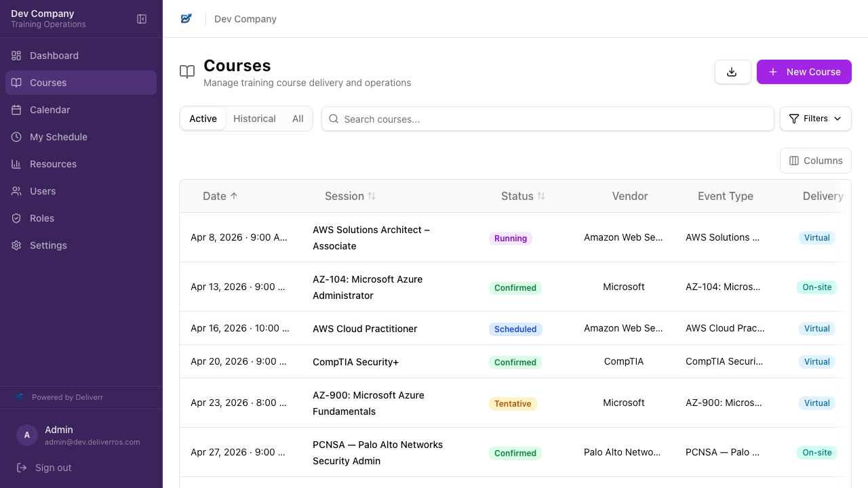Viewport: 868px width, 488px height.
Task: Open the AZ-900: Microsoft Azure Fundamentals session
Action: click(368, 403)
